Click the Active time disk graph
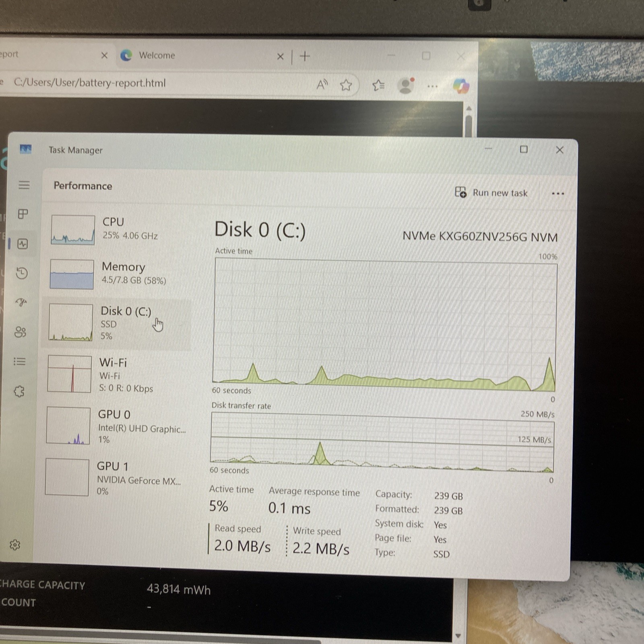 click(385, 325)
